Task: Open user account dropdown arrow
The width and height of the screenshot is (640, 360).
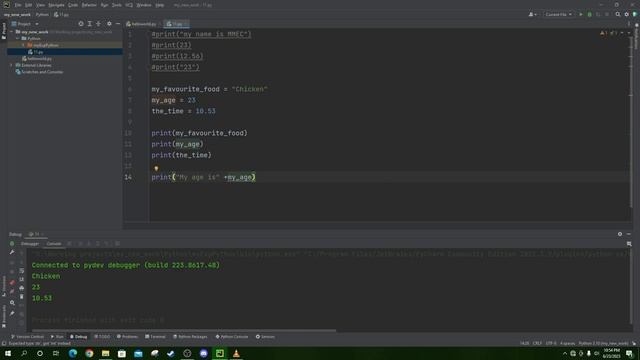Action: tap(535, 14)
